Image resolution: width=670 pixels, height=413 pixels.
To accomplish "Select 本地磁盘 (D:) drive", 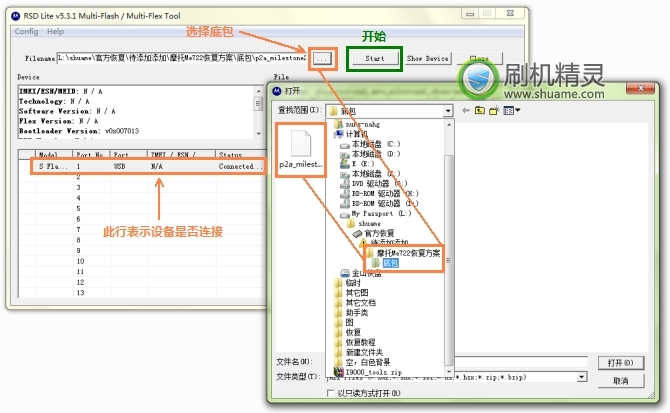I will (x=370, y=154).
